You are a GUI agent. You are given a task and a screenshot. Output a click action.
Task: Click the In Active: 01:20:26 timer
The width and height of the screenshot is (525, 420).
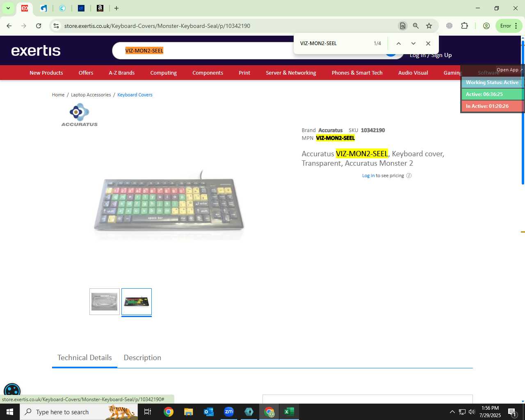492,106
